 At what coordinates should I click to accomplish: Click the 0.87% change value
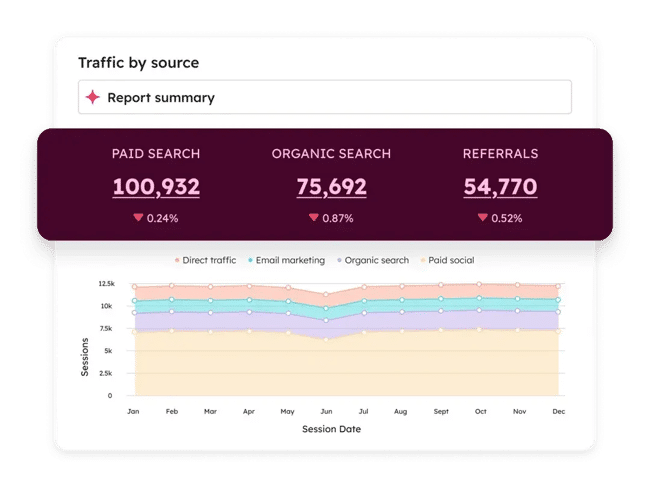[x=338, y=218]
